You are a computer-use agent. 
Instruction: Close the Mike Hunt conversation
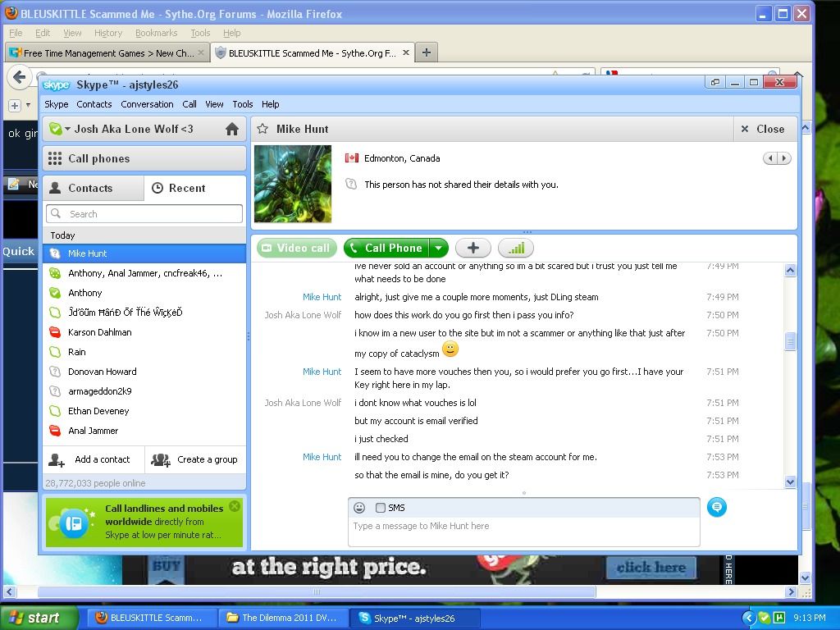765,129
